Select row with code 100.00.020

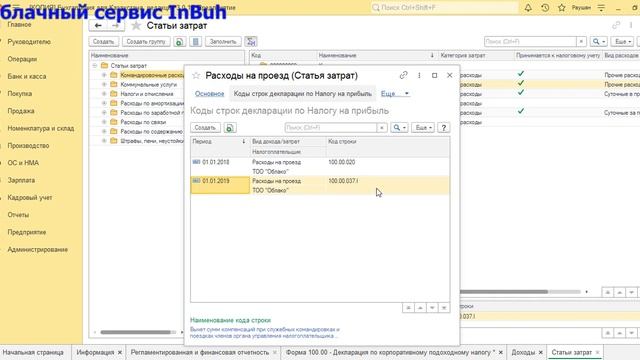tap(320, 167)
